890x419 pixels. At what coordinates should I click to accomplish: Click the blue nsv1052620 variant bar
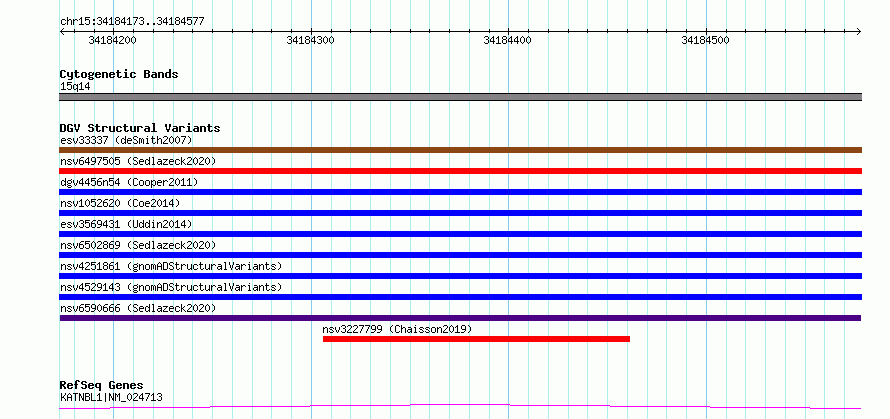pos(461,213)
